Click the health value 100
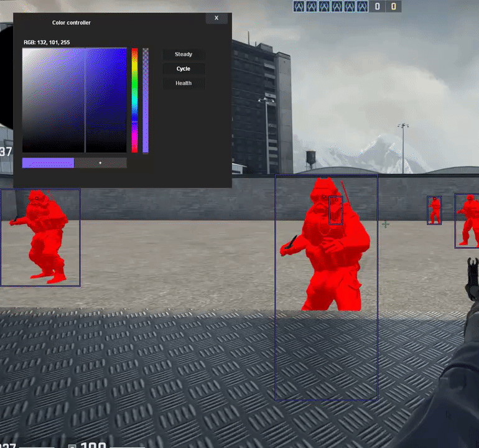This screenshot has height=448, width=479. click(93, 445)
